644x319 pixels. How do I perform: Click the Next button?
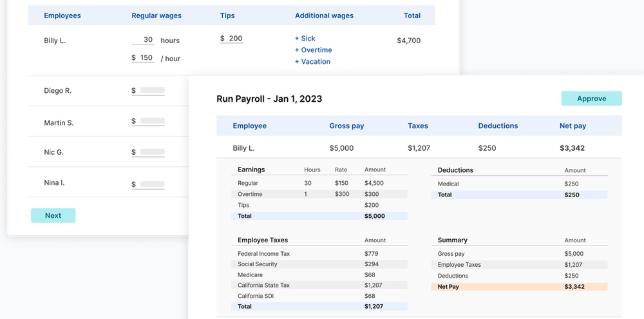point(53,215)
